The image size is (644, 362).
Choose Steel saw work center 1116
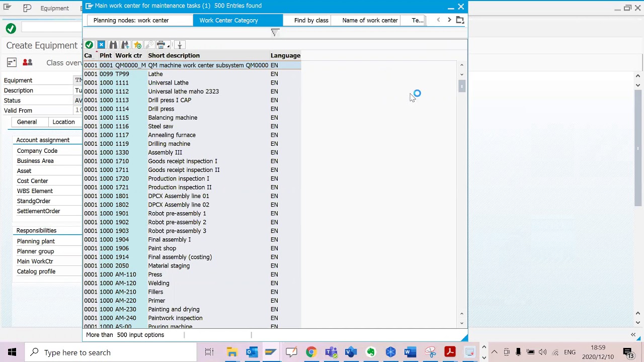192,126
